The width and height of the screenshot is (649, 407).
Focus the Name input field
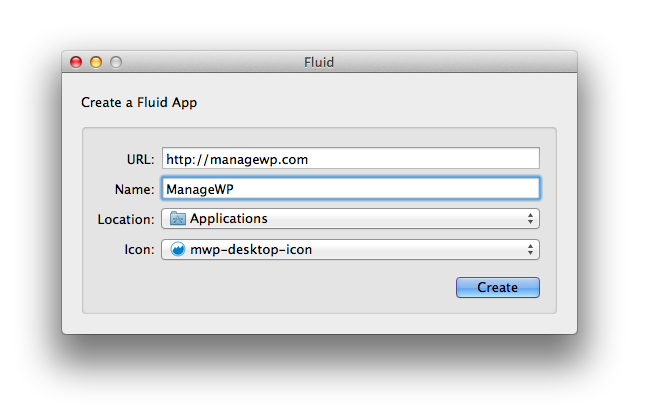coord(351,188)
